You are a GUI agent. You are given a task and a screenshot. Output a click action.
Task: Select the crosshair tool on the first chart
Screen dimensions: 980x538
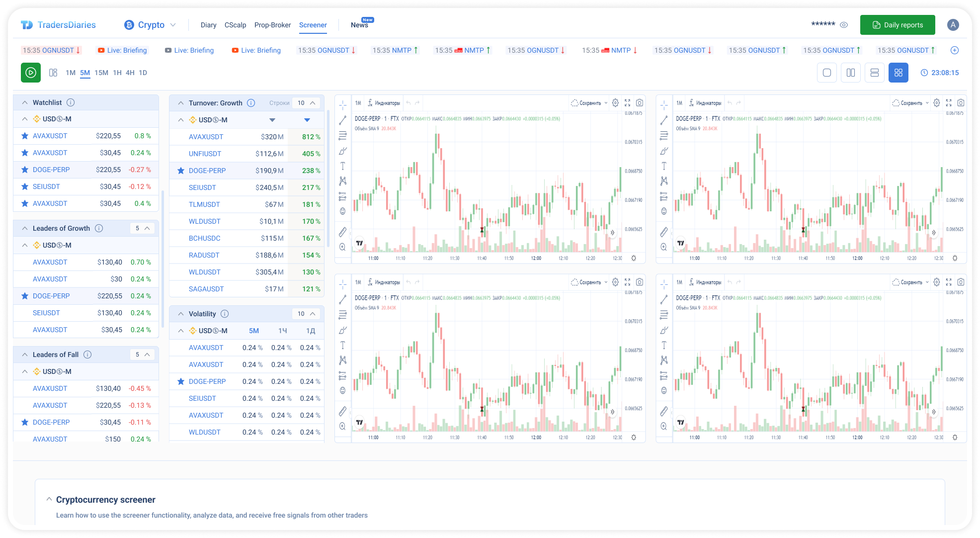pyautogui.click(x=342, y=105)
